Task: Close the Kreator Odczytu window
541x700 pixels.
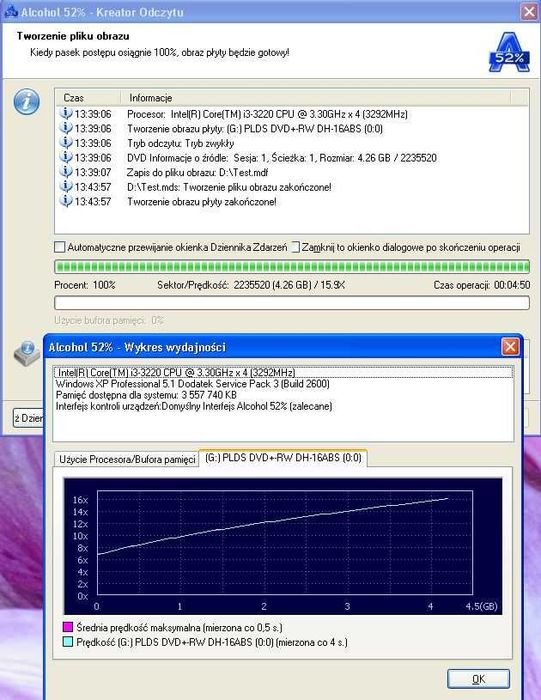Action: (x=529, y=12)
